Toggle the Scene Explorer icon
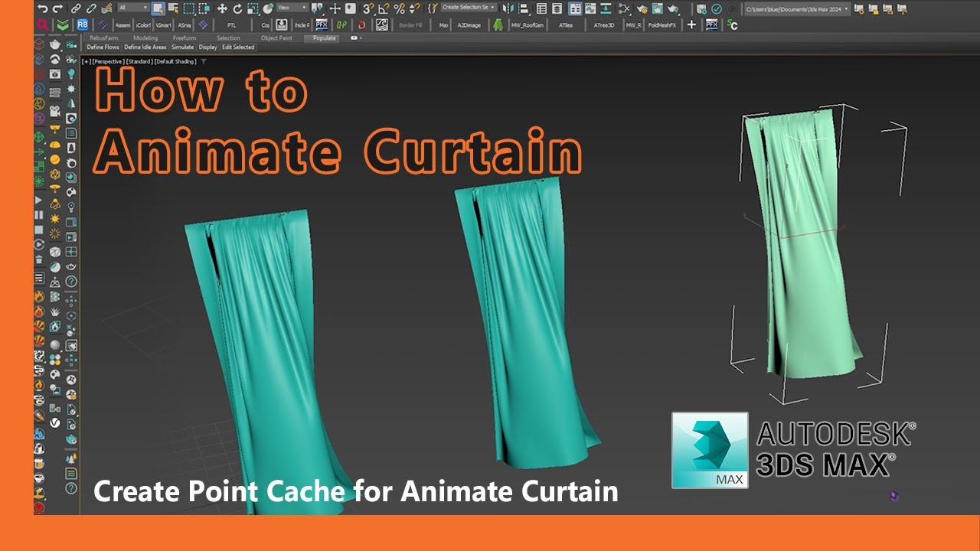This screenshot has width=980, height=551. pyautogui.click(x=541, y=8)
